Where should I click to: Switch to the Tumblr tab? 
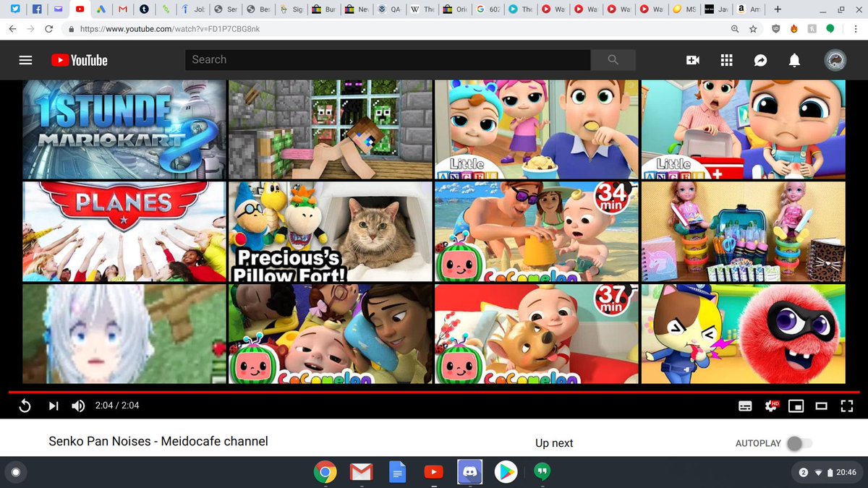point(144,9)
